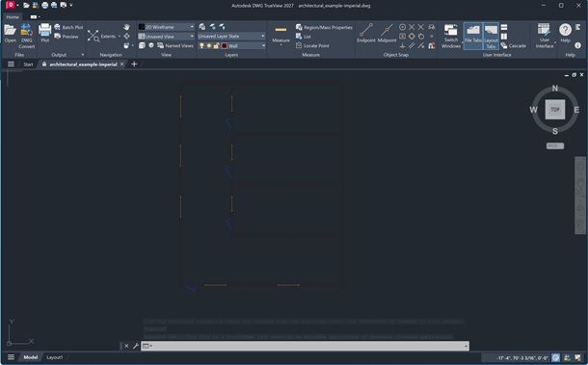Select the Measure tool
This screenshot has height=365, width=588.
[281, 34]
